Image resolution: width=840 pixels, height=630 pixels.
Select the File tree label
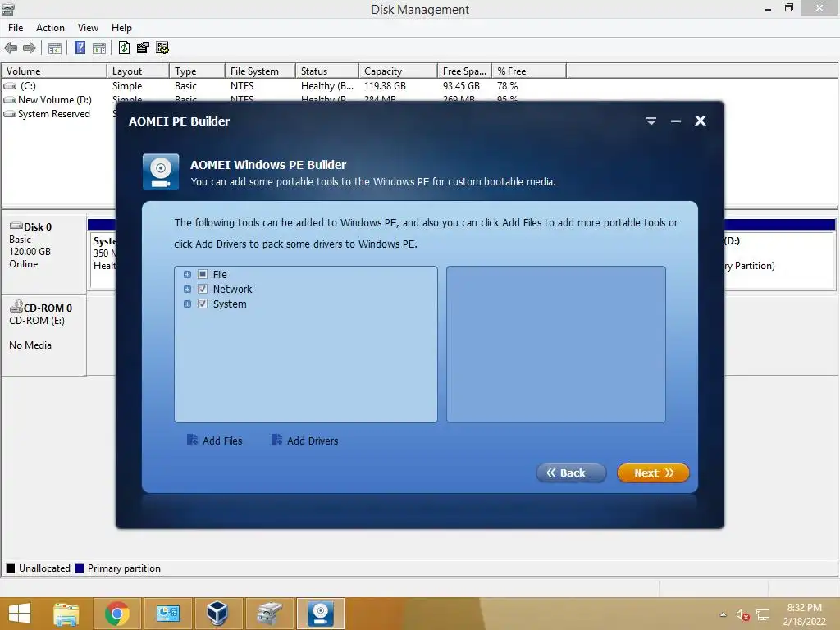[x=220, y=274]
